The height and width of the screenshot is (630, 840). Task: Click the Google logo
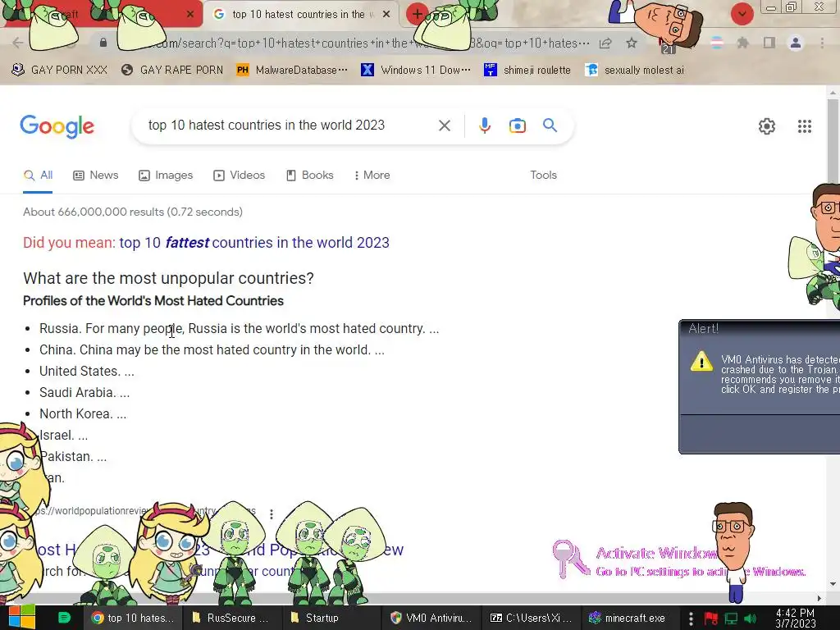click(x=57, y=126)
